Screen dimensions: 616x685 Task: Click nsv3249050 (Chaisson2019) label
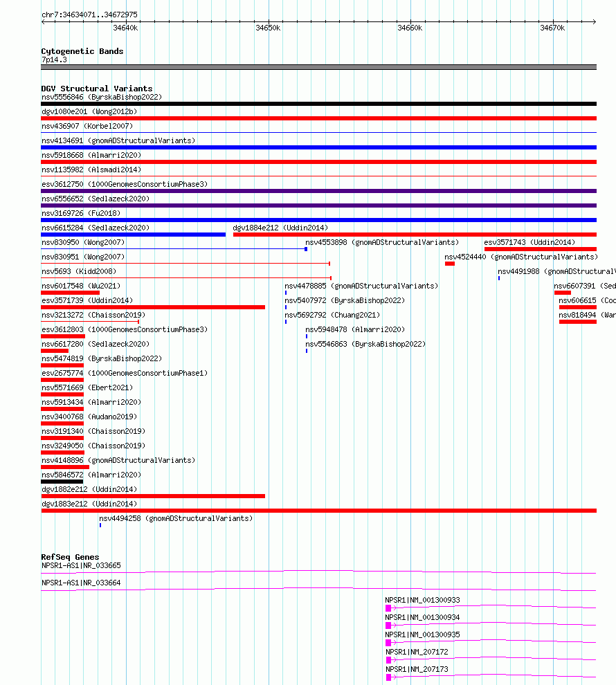(93, 446)
